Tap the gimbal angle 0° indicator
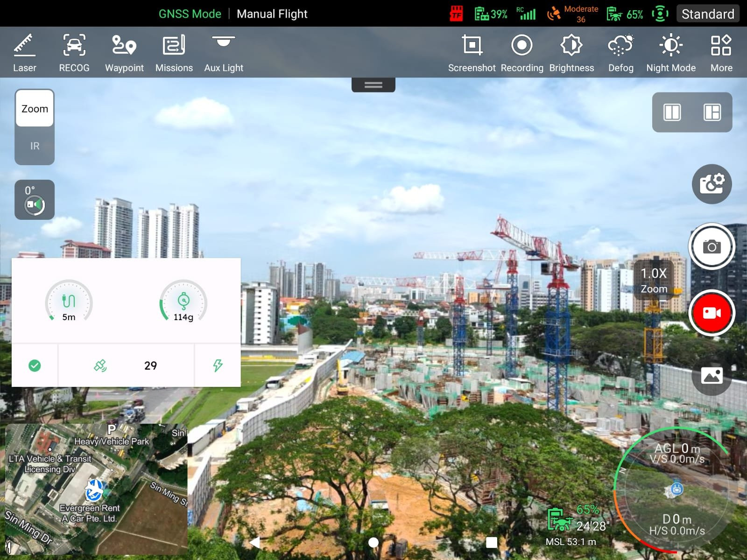The image size is (747, 560). tap(35, 200)
